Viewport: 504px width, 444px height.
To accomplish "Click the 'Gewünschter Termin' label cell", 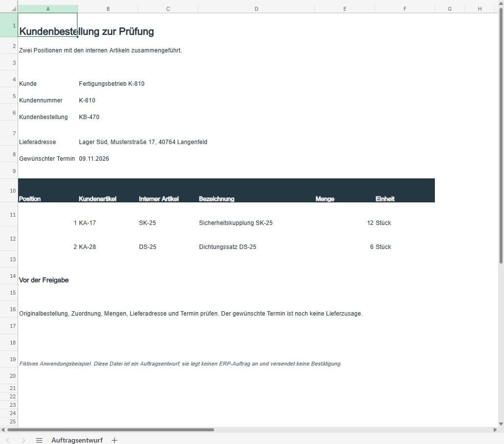I will click(47, 159).
